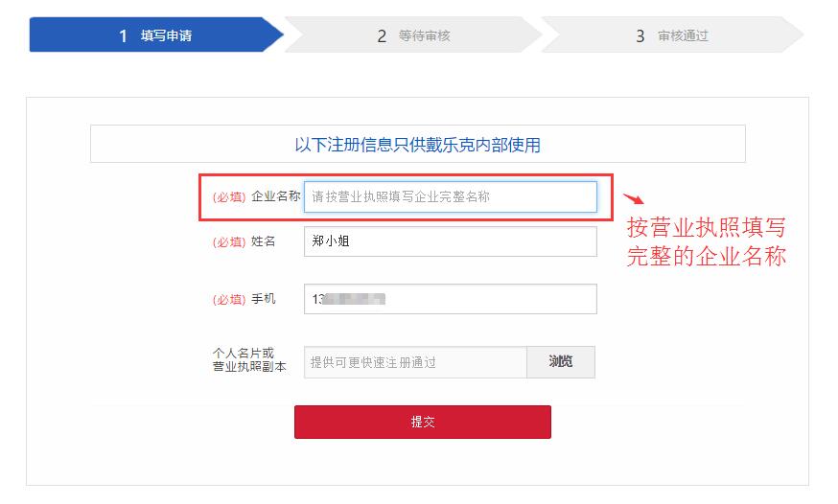The width and height of the screenshot is (838, 504).
Task: Click the red arrow annotation icon
Action: coord(634,198)
